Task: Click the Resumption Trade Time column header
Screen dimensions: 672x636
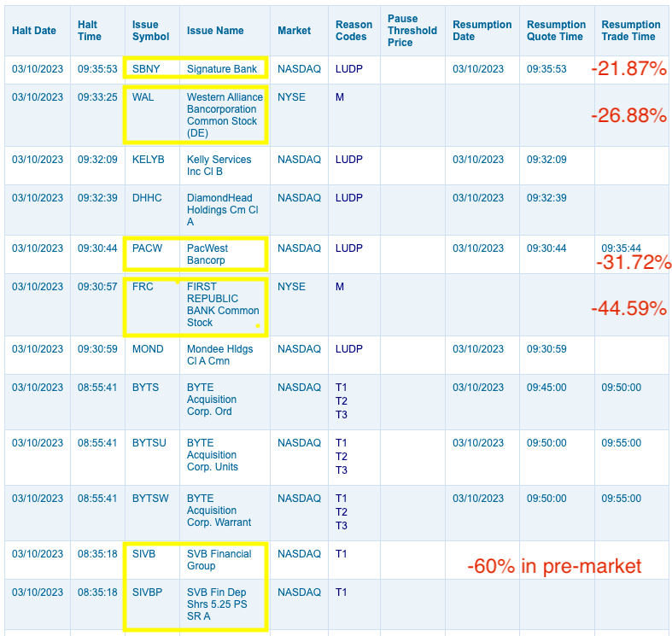Action: (631, 31)
